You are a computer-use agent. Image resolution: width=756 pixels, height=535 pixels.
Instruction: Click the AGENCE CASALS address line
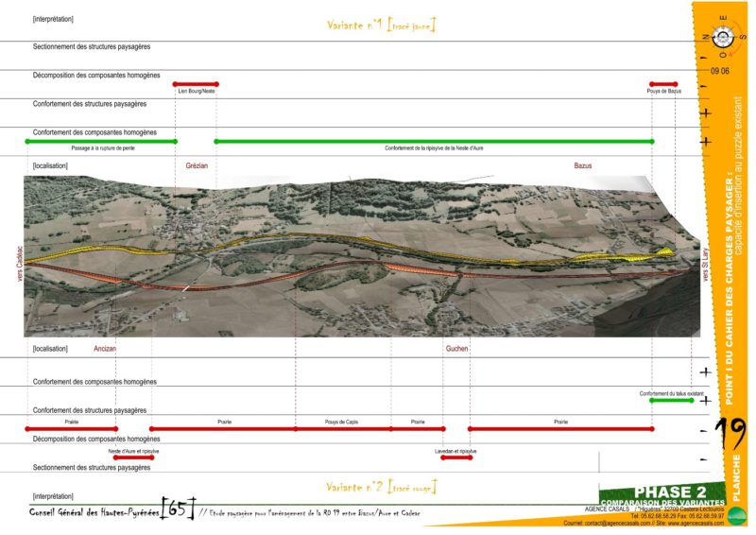654,509
